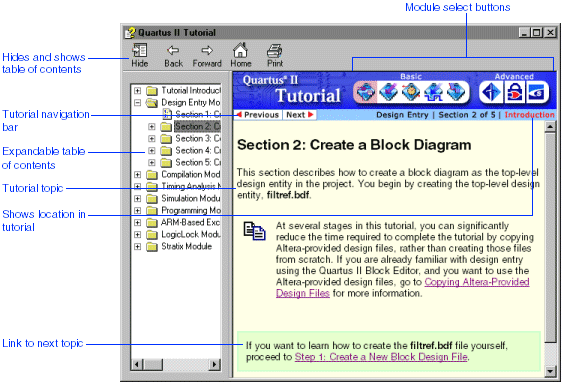Select the third Basic module clock icon
Image resolution: width=562 pixels, height=382 pixels.
411,92
